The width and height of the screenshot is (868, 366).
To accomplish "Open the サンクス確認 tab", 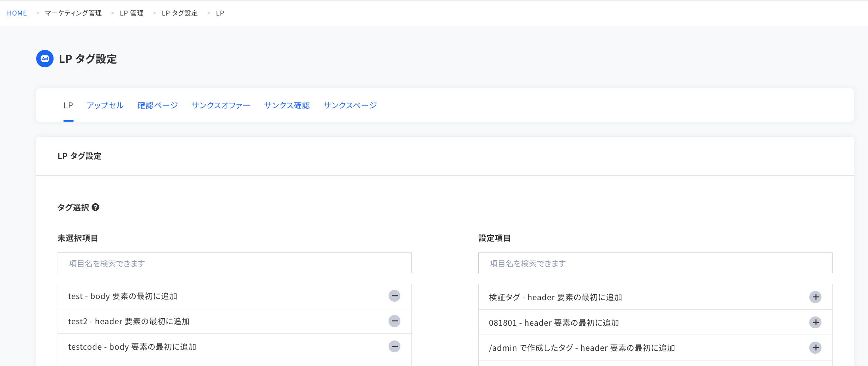I will (x=287, y=105).
